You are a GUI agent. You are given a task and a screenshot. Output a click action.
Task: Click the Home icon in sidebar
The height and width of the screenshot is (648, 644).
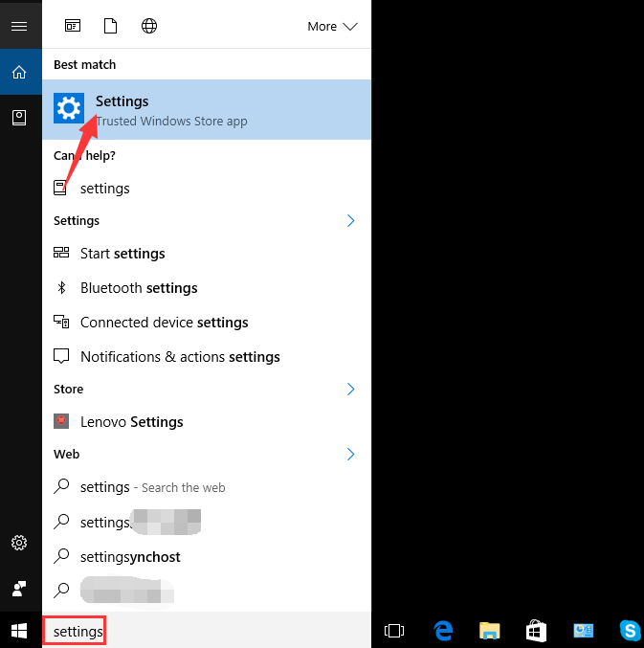point(19,72)
